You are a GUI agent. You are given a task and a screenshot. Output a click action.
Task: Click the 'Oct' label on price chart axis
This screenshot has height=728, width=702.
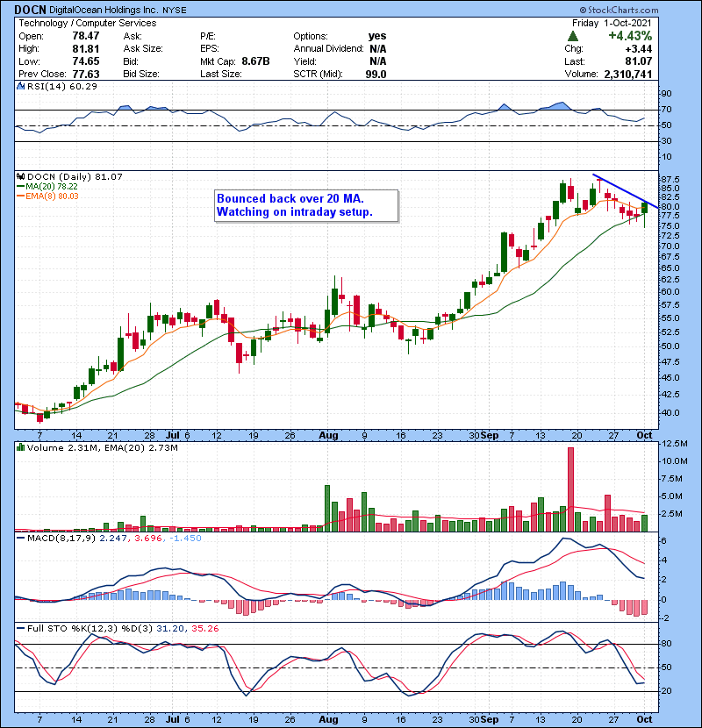(x=644, y=435)
